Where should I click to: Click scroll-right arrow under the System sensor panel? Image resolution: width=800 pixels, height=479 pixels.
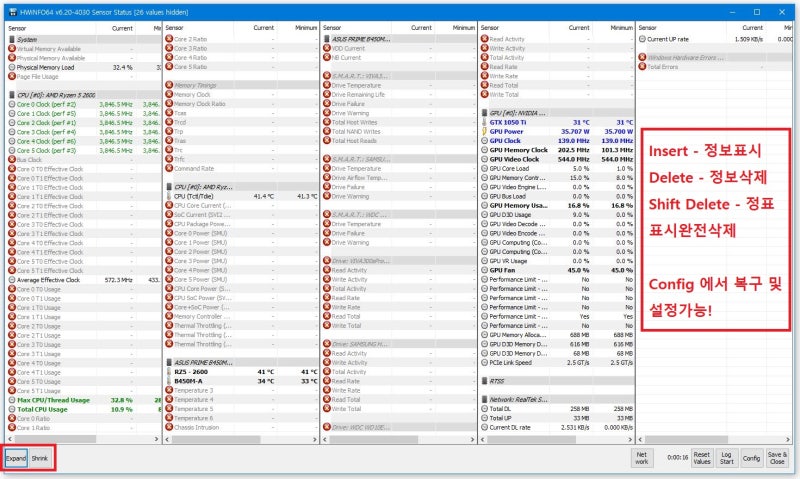click(x=157, y=439)
